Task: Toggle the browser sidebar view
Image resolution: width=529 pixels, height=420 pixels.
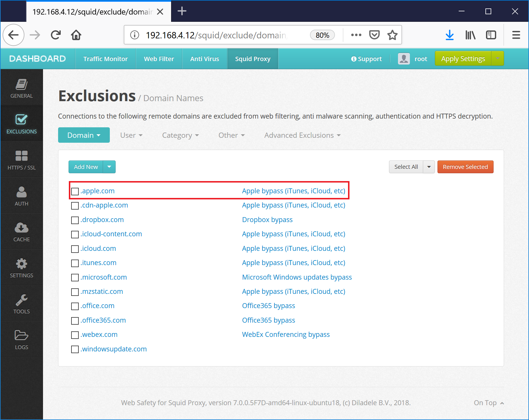Action: (491, 35)
